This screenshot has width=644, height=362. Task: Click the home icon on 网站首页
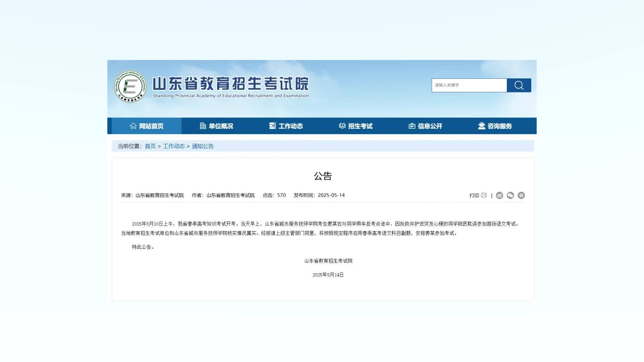pos(133,126)
